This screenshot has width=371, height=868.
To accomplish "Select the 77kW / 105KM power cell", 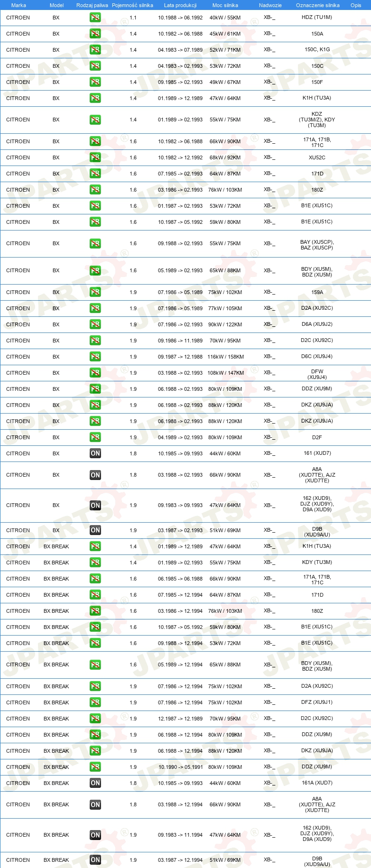I will (x=225, y=308).
